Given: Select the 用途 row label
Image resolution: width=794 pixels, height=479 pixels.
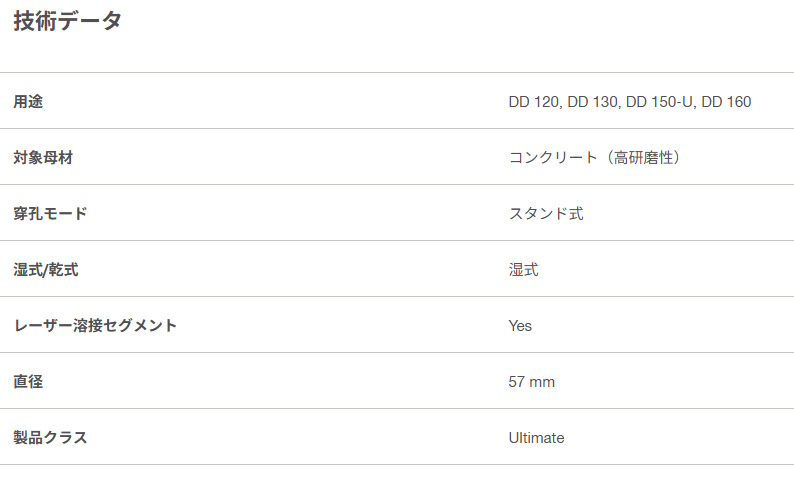Looking at the screenshot, I should coord(28,101).
